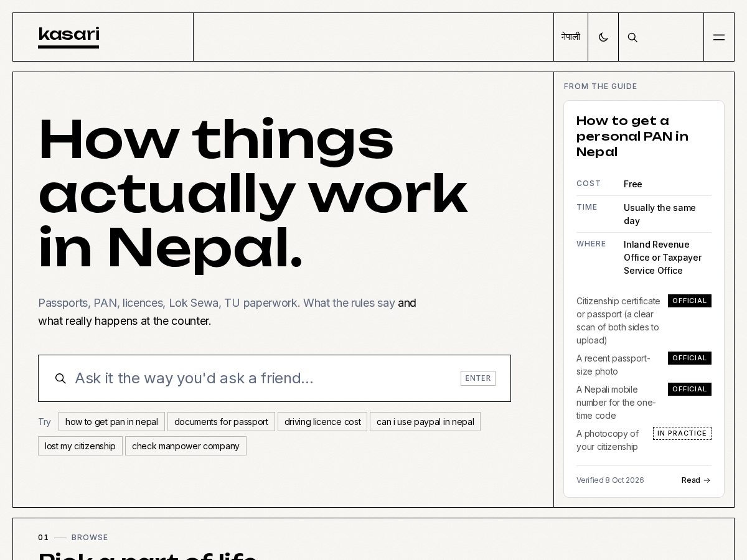Switch language to नेपाली
Screen dimensions: 747x560
pyautogui.click(x=571, y=37)
